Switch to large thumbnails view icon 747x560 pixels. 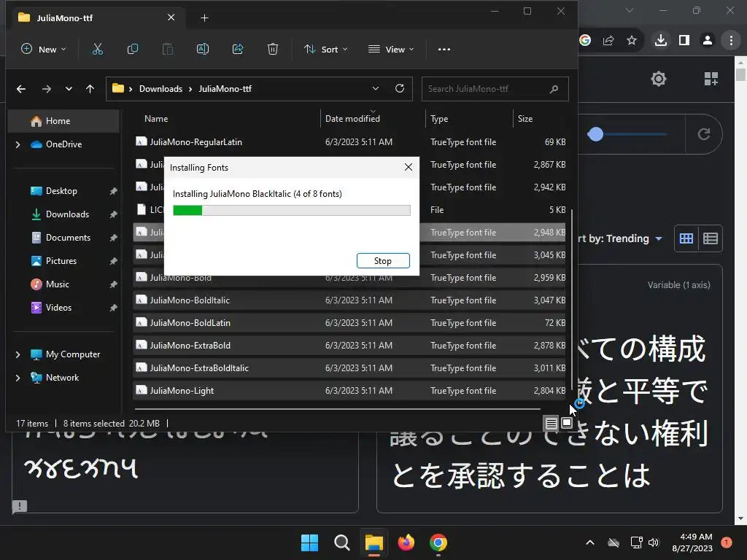point(566,423)
